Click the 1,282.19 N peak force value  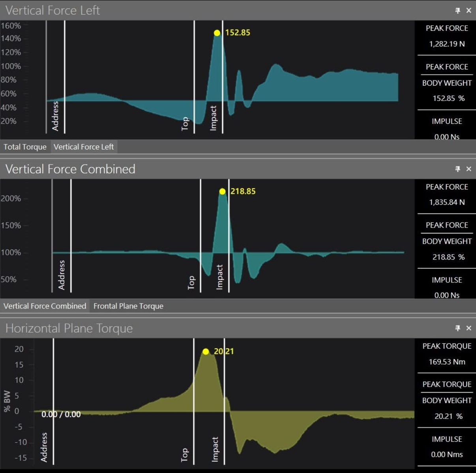(x=447, y=44)
